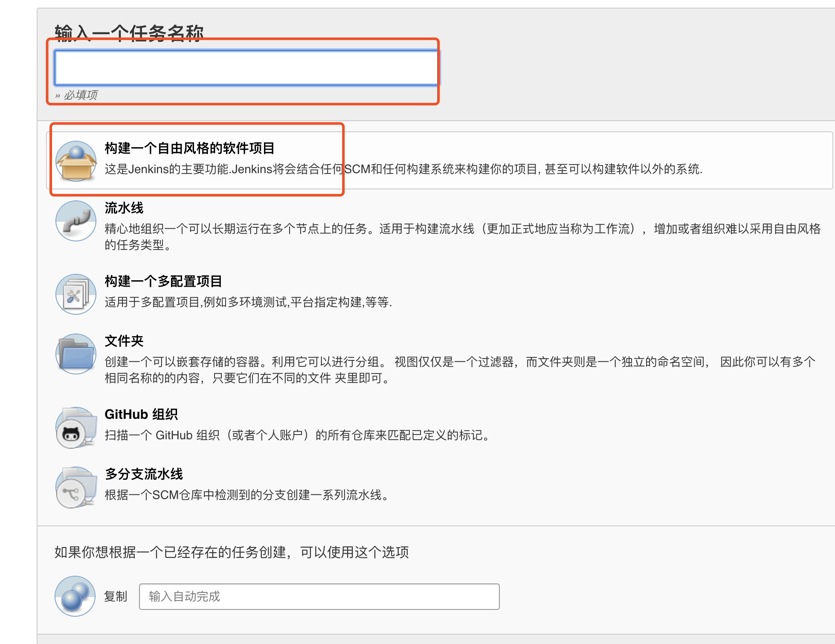The image size is (835, 644).
Task: Click the blue folder icon
Action: 76,354
